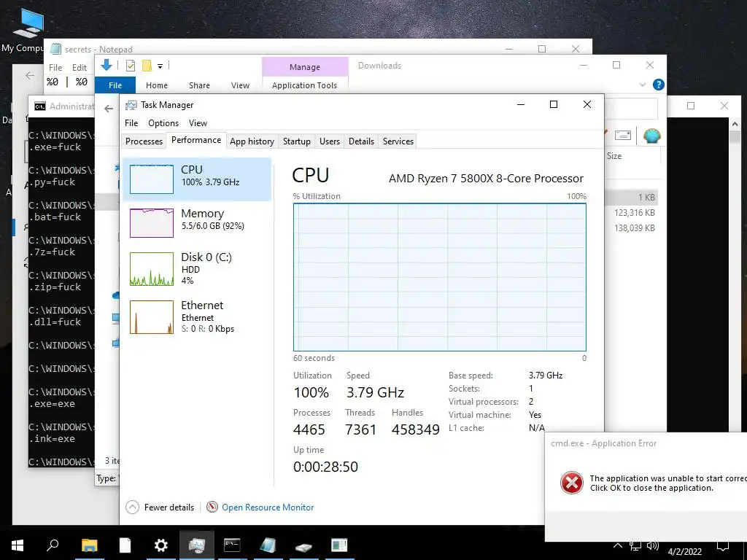Open Settings gear in the taskbar
Viewport: 747px width, 560px height.
(161, 545)
